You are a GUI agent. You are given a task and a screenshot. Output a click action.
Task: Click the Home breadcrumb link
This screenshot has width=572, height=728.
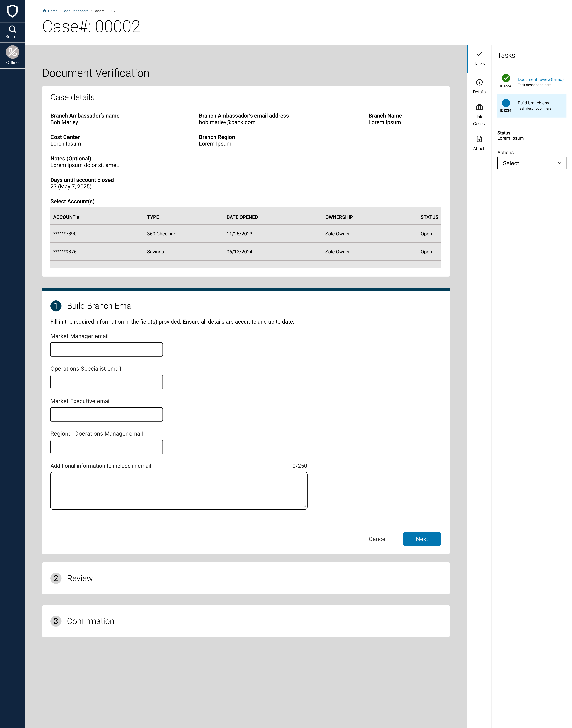(53, 11)
